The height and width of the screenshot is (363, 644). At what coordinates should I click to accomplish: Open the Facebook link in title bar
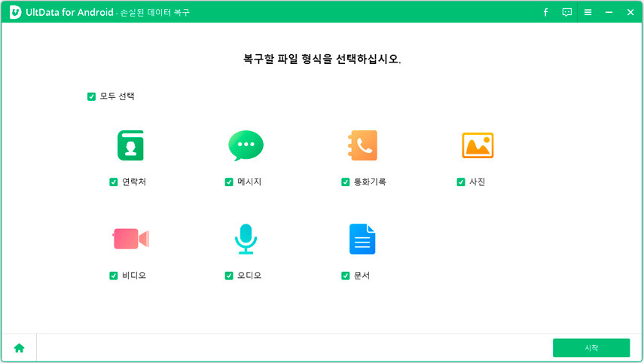[x=545, y=12]
